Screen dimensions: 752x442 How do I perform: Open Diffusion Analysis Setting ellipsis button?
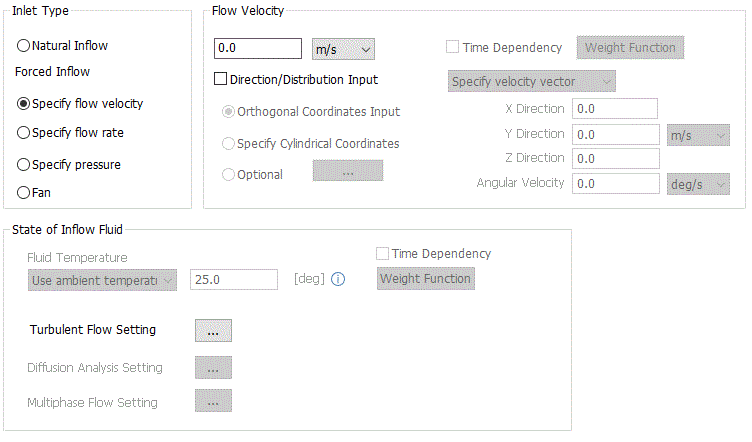[213, 367]
